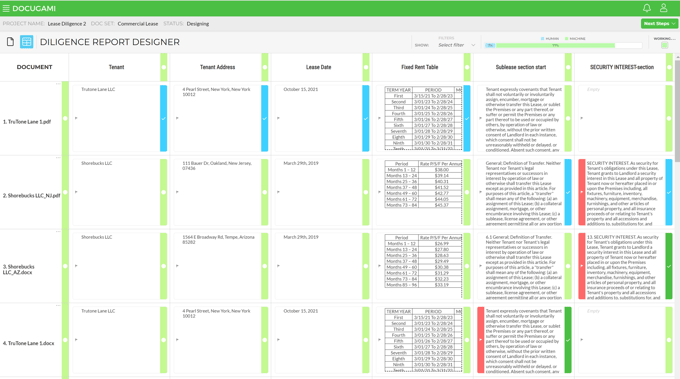Toggle the Lease Date column header dot
The height and width of the screenshot is (379, 680).
366,67
